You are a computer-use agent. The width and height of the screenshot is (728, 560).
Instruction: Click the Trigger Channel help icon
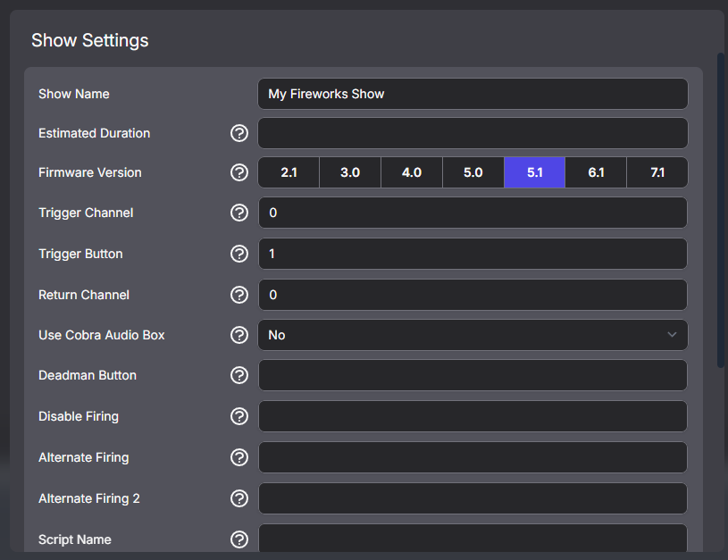(x=238, y=213)
